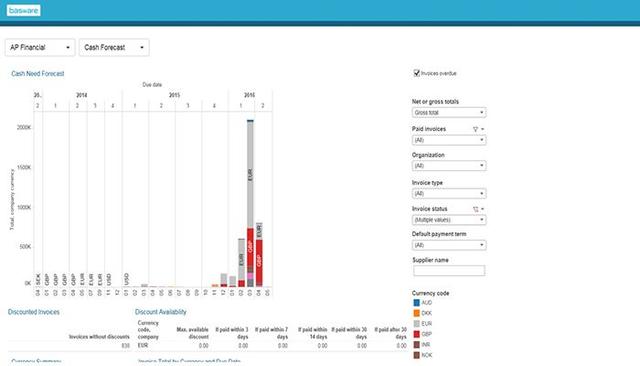Click the Discount Availability title

click(160, 312)
